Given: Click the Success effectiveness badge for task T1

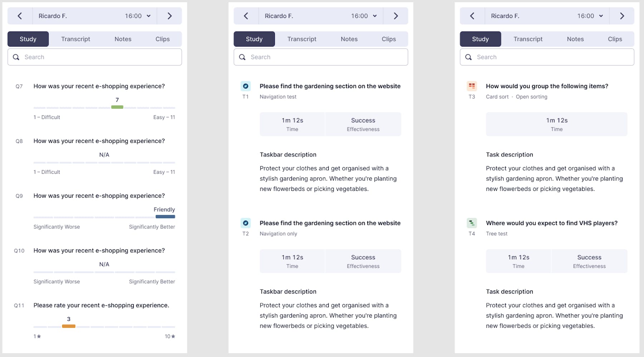Looking at the screenshot, I should coord(363,124).
